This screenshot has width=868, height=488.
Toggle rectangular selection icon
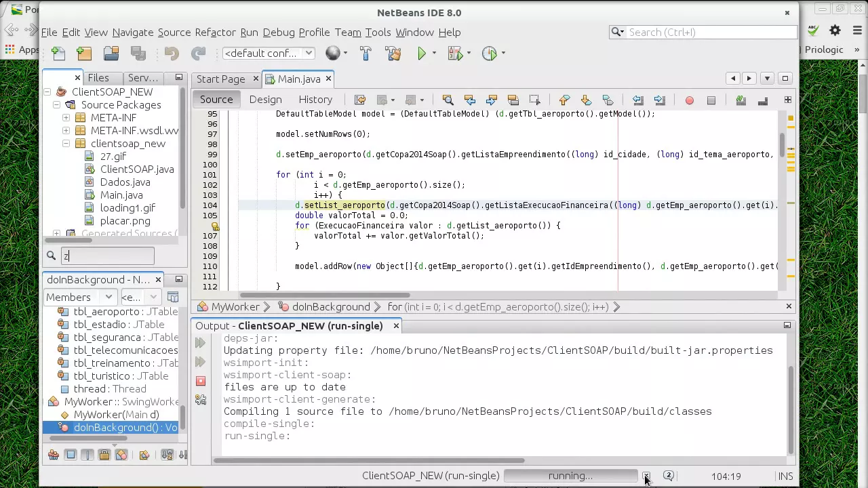pos(534,100)
